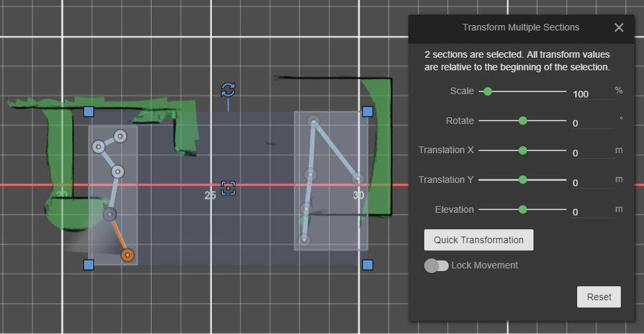The width and height of the screenshot is (644, 334).
Task: Toggle Lock Movement switch
Action: click(x=436, y=266)
